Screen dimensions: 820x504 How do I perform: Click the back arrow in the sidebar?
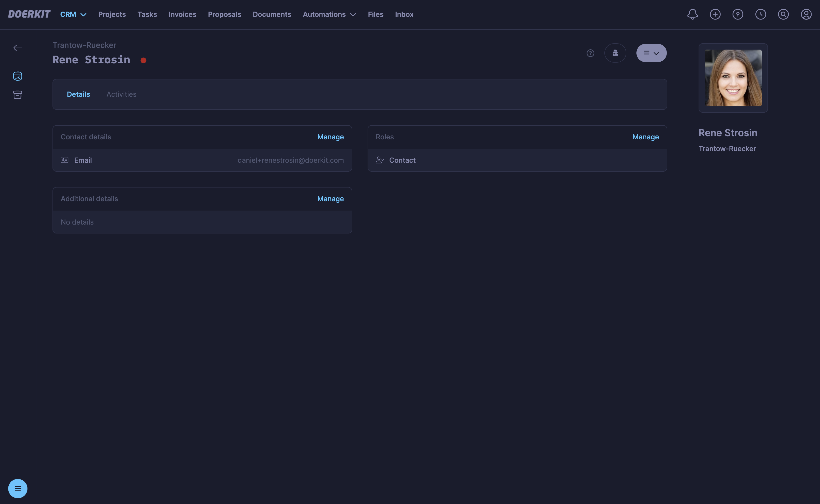tap(17, 47)
